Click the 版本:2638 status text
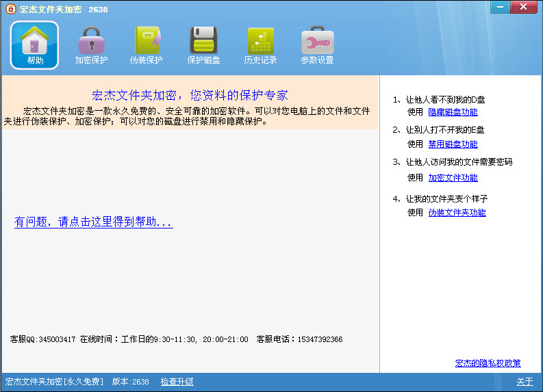Image resolution: width=543 pixels, height=392 pixels. [130, 382]
